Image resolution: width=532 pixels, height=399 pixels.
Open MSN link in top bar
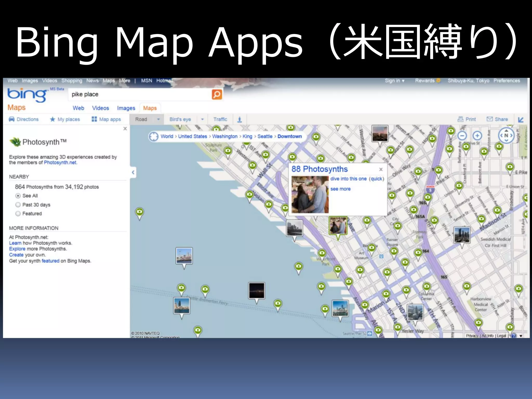[147, 81]
